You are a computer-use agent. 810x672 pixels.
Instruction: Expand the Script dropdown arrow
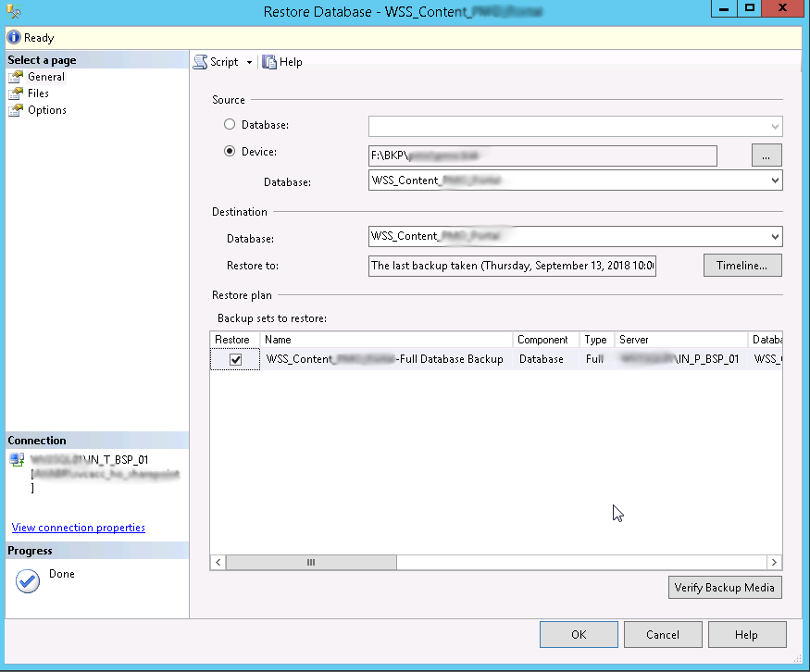(249, 63)
